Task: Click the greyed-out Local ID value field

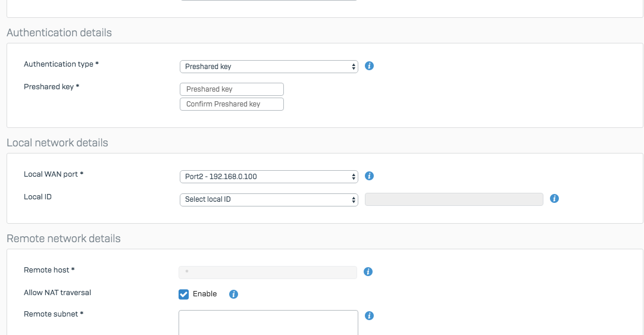Action: 454,199
